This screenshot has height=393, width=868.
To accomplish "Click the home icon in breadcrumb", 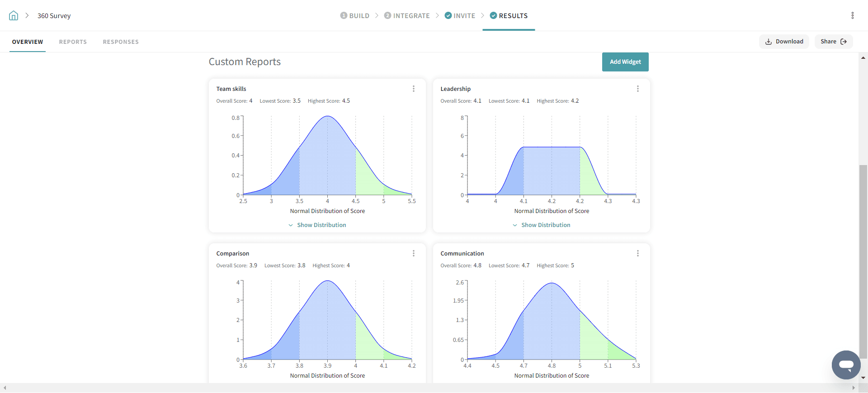I will 14,16.
